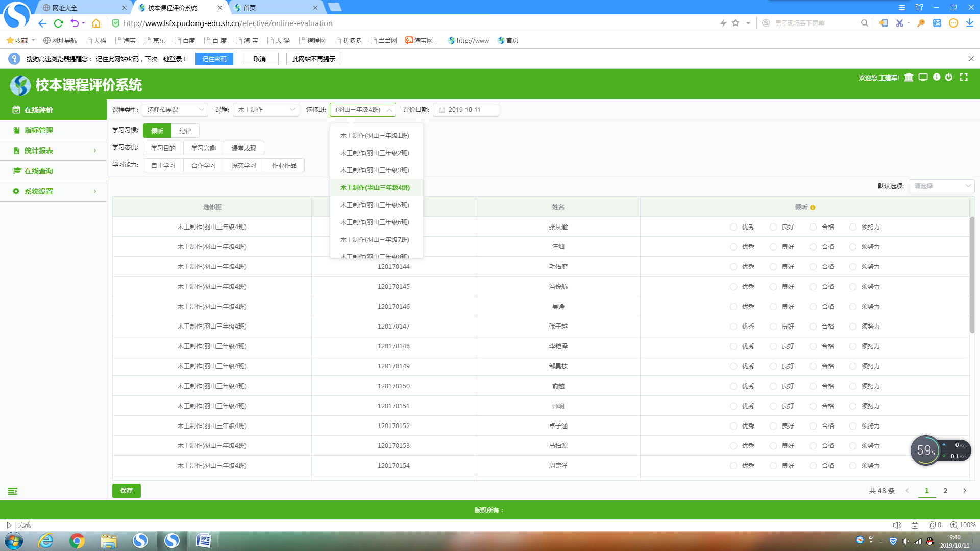Open 统计报表 in the left sidebar
980x551 pixels.
tap(39, 151)
